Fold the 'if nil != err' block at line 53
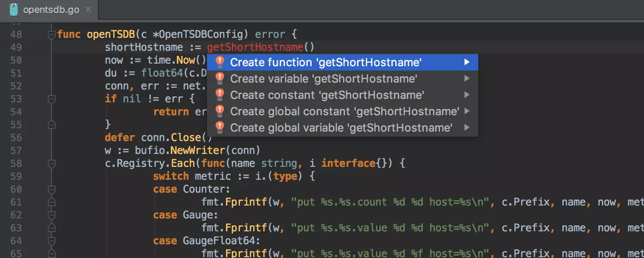The height and width of the screenshot is (258, 644). click(x=52, y=99)
